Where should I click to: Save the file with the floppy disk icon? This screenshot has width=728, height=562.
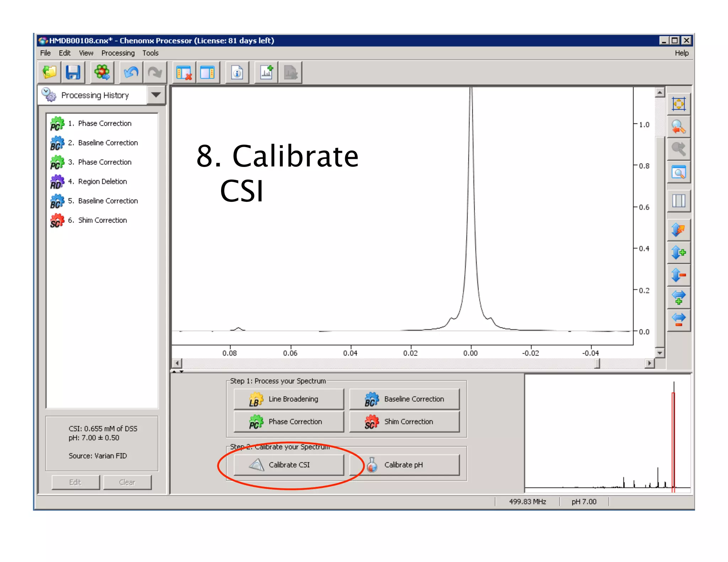point(73,73)
